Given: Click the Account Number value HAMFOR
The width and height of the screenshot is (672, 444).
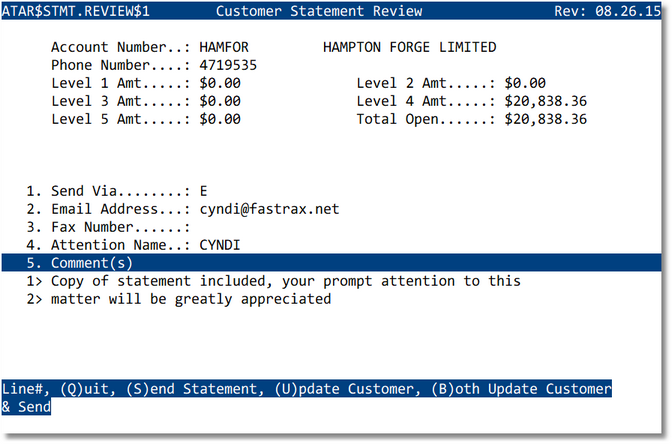Looking at the screenshot, I should (224, 47).
